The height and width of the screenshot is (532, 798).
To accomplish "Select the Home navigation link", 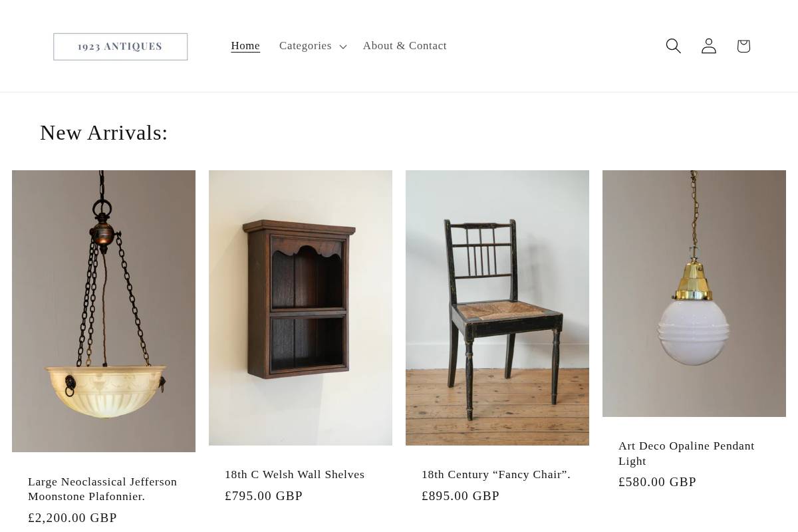I will [x=245, y=46].
